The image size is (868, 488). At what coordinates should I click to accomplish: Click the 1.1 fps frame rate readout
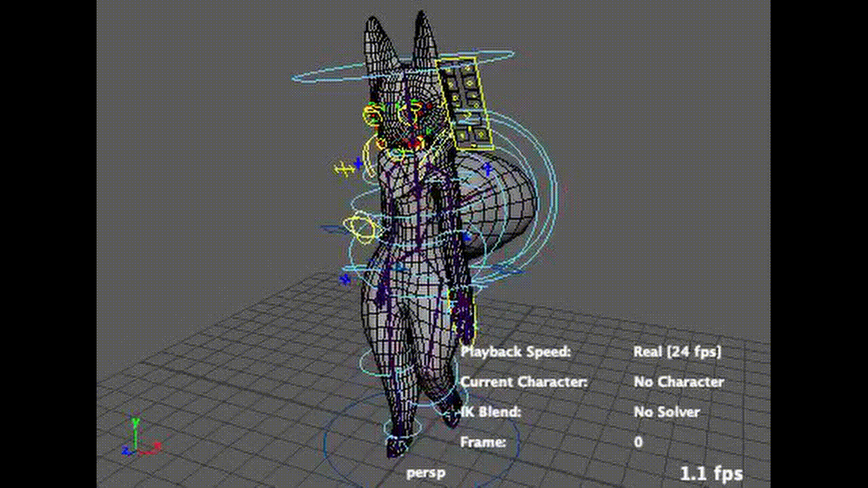711,473
